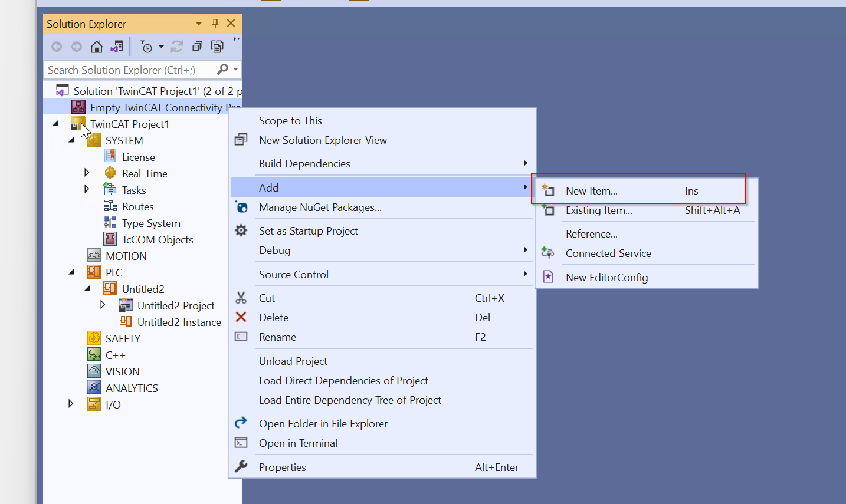Click the C++ node icon

coord(94,354)
